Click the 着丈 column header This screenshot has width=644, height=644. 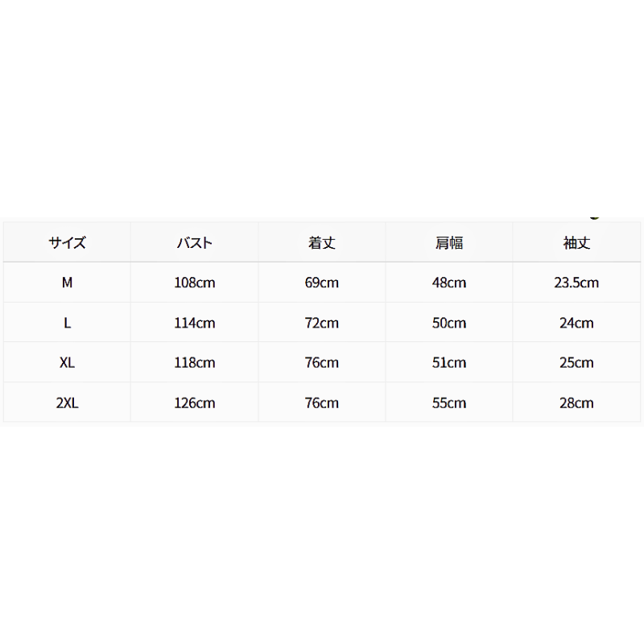coord(321,243)
